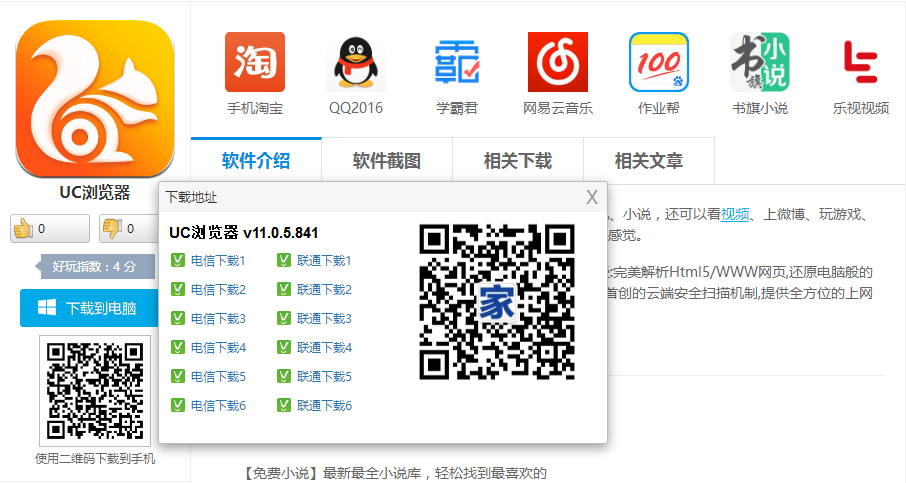Click the 电信下载6 link

218,406
